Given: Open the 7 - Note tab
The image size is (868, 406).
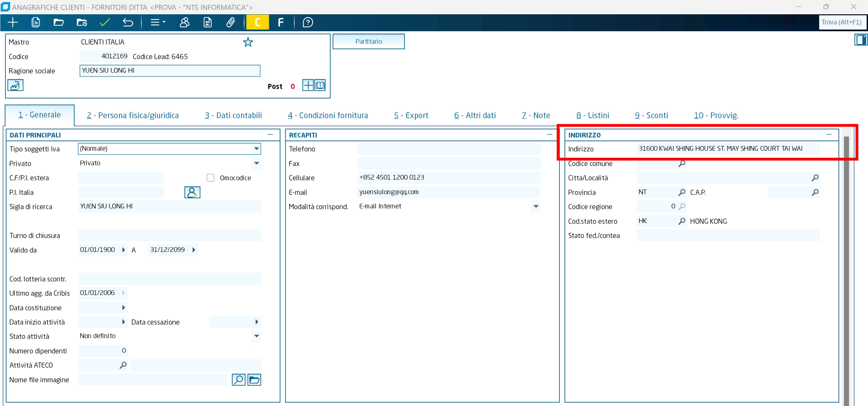Looking at the screenshot, I should click(536, 115).
